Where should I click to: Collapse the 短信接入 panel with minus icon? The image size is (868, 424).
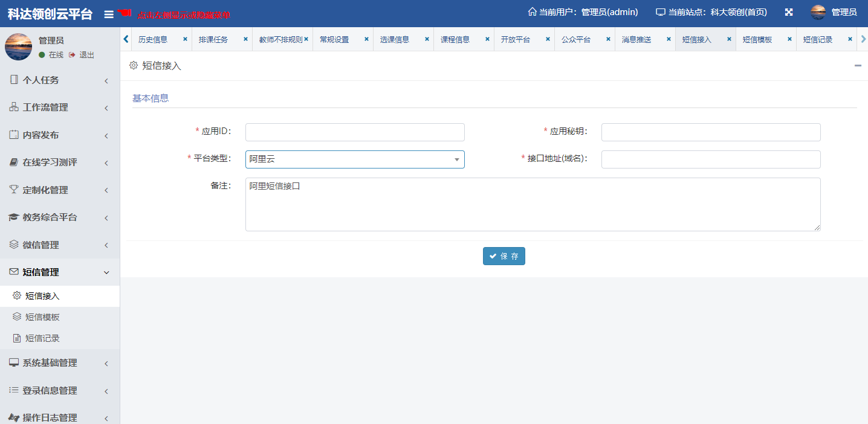tap(858, 65)
